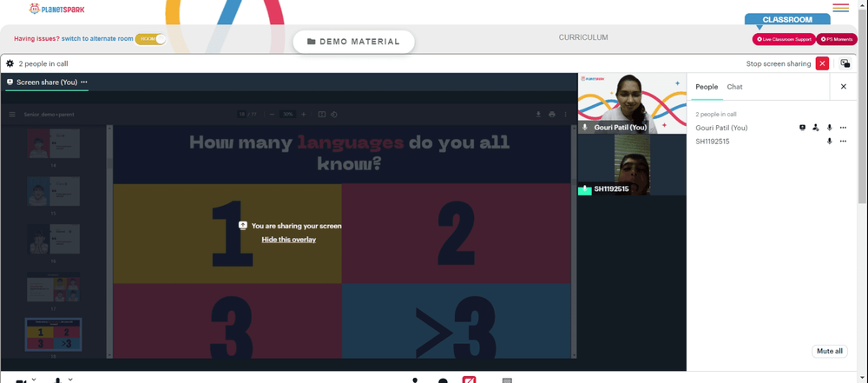Click the Senior_demo+parent file name
Viewport: 868px width, 383px height.
click(x=49, y=114)
